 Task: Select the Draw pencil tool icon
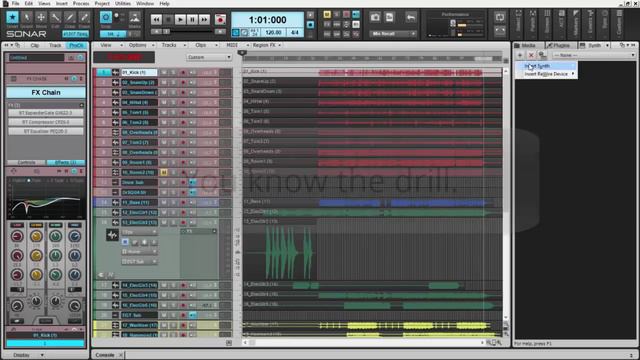tap(70, 18)
